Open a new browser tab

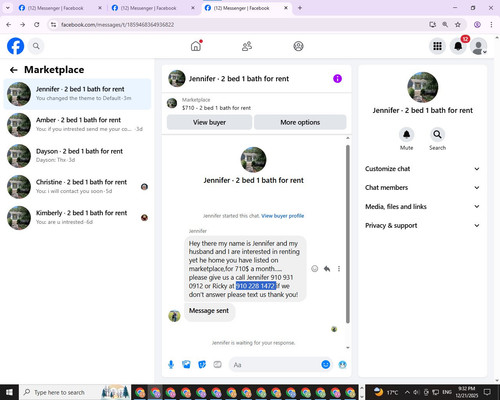tap(300, 8)
